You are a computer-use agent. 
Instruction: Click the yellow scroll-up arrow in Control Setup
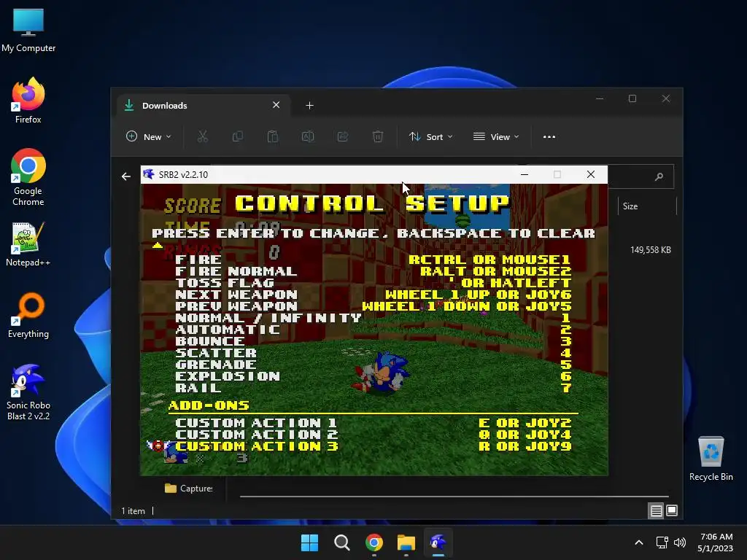pyautogui.click(x=158, y=246)
